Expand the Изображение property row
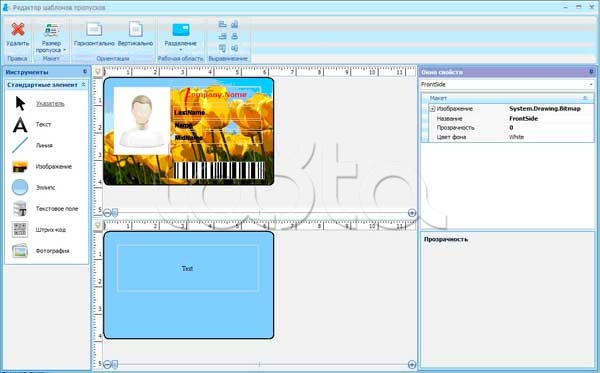The width and height of the screenshot is (600, 373). coord(432,109)
